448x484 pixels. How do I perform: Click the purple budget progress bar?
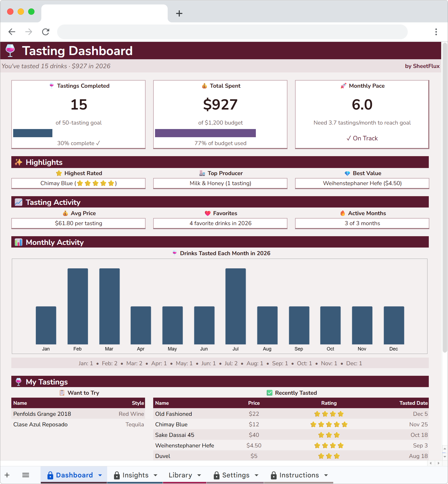click(x=205, y=133)
